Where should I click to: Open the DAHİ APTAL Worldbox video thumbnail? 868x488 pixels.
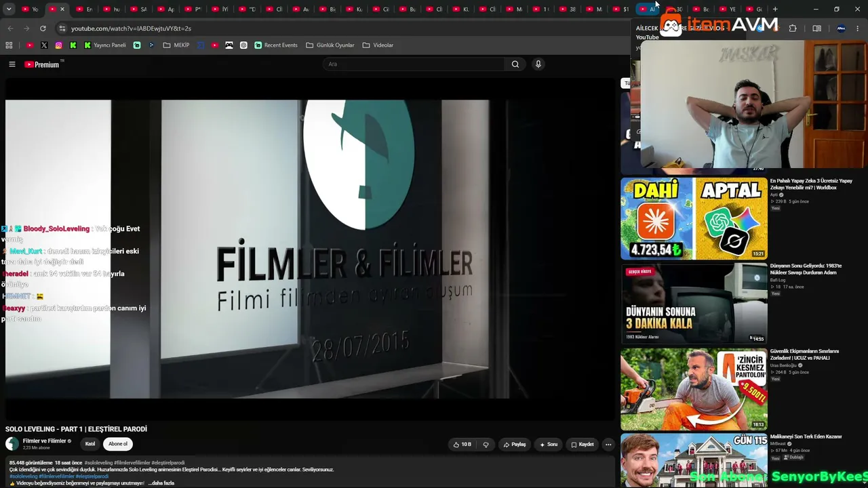[x=694, y=218]
